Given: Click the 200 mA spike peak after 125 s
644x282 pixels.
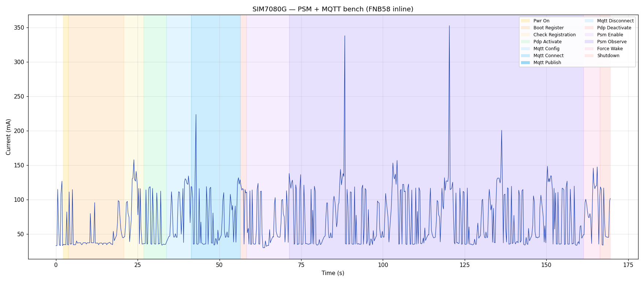Looking at the screenshot, I should (x=502, y=130).
